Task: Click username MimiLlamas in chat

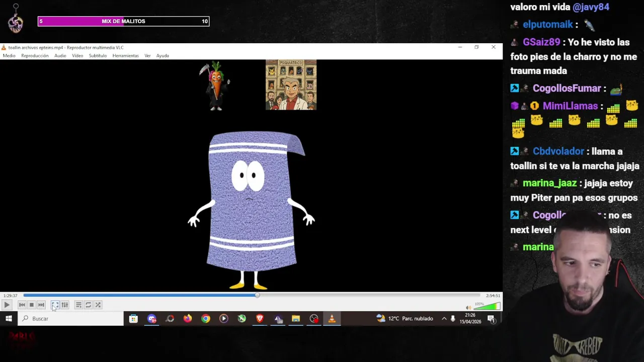Action: click(570, 106)
